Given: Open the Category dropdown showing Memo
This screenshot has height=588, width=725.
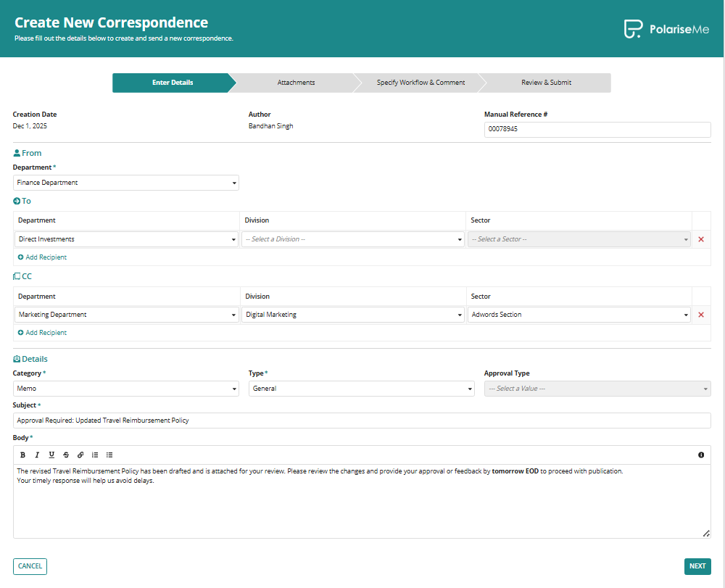Looking at the screenshot, I should click(125, 389).
